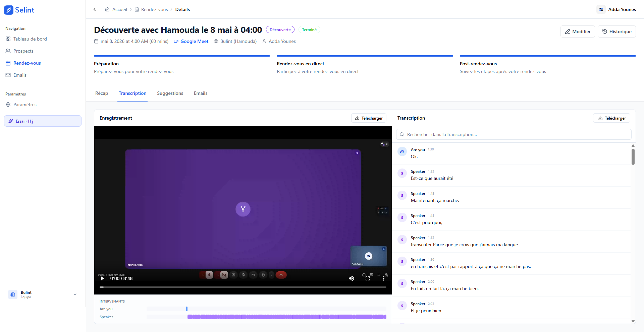644x332 pixels.
Task: Open Emails in sidebar navigation
Action: pyautogui.click(x=43, y=75)
